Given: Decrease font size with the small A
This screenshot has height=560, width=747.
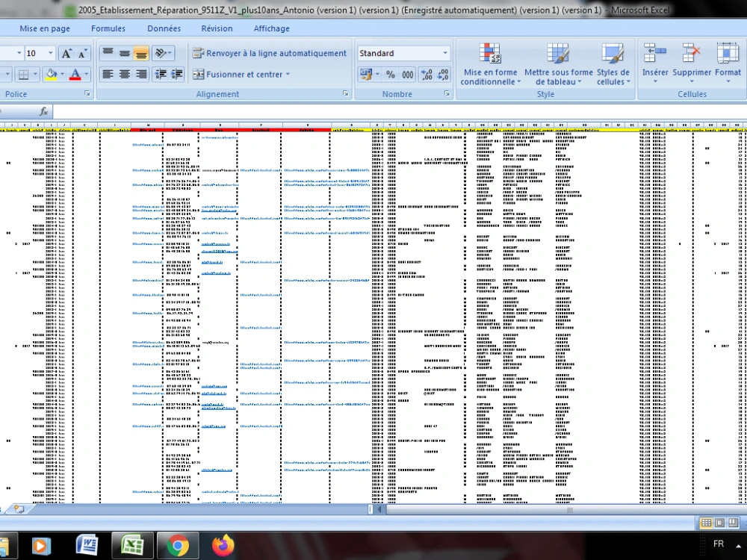Looking at the screenshot, I should 82,53.
